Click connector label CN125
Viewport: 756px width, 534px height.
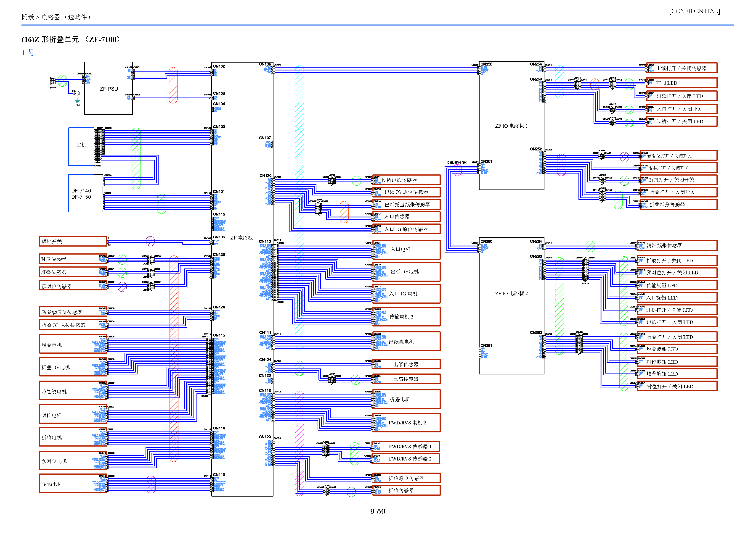tap(219, 255)
